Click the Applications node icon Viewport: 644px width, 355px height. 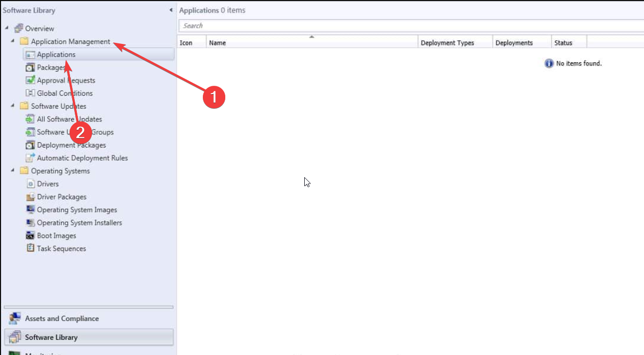[30, 54]
